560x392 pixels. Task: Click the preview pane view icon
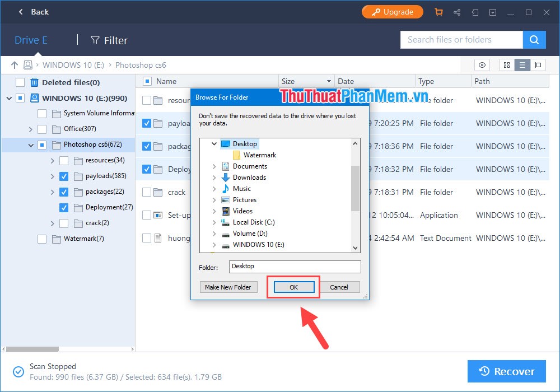(539, 65)
